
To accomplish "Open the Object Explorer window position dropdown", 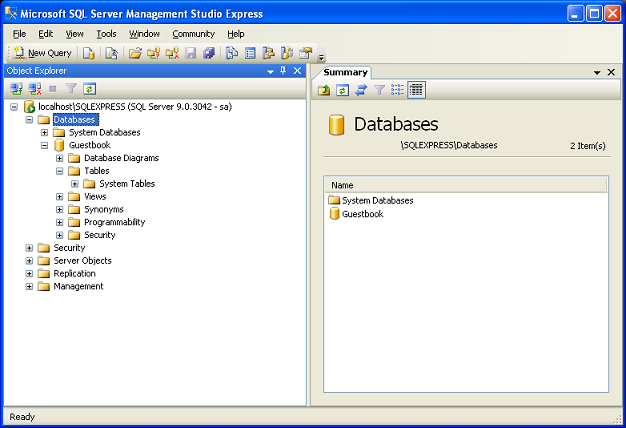I will tap(270, 71).
